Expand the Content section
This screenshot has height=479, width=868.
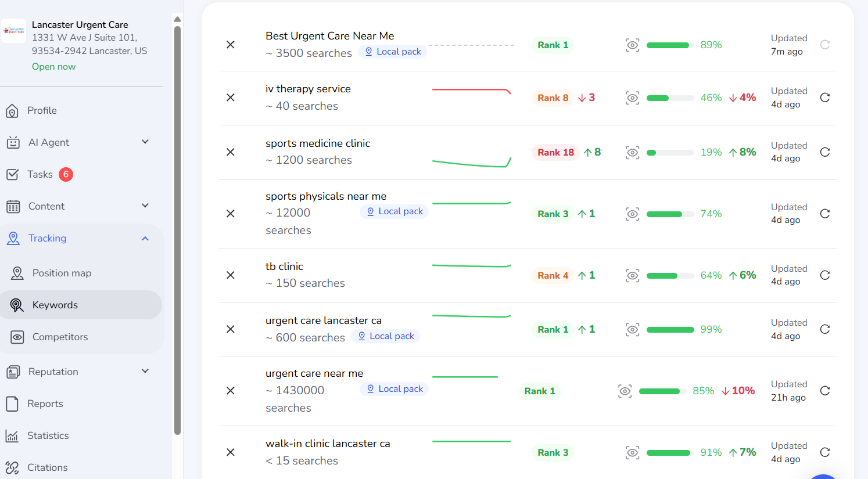pyautogui.click(x=145, y=206)
